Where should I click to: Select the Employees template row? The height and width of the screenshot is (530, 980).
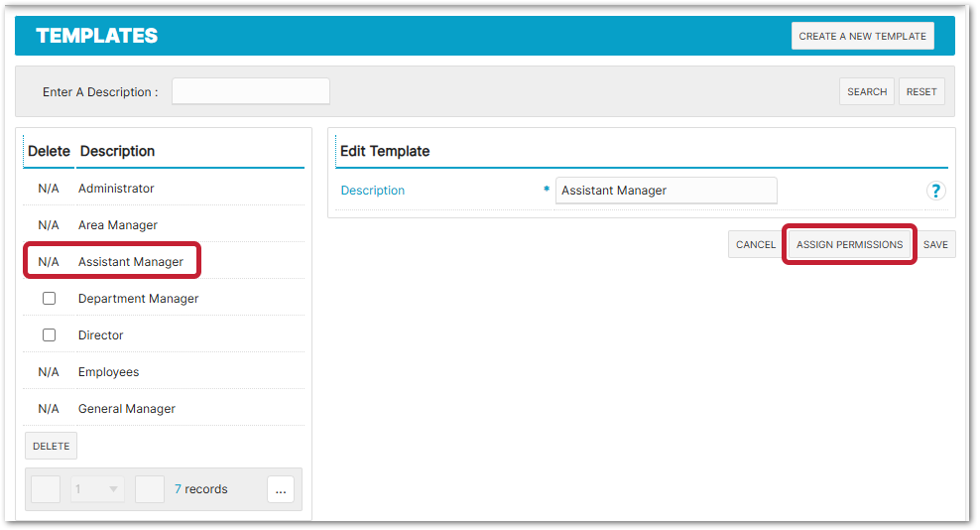[109, 372]
